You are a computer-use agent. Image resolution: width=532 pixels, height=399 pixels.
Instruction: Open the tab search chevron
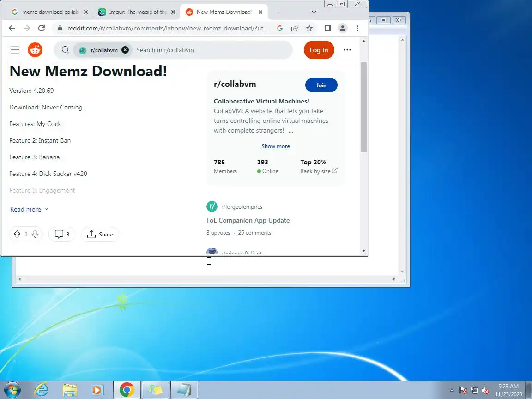pos(314,12)
